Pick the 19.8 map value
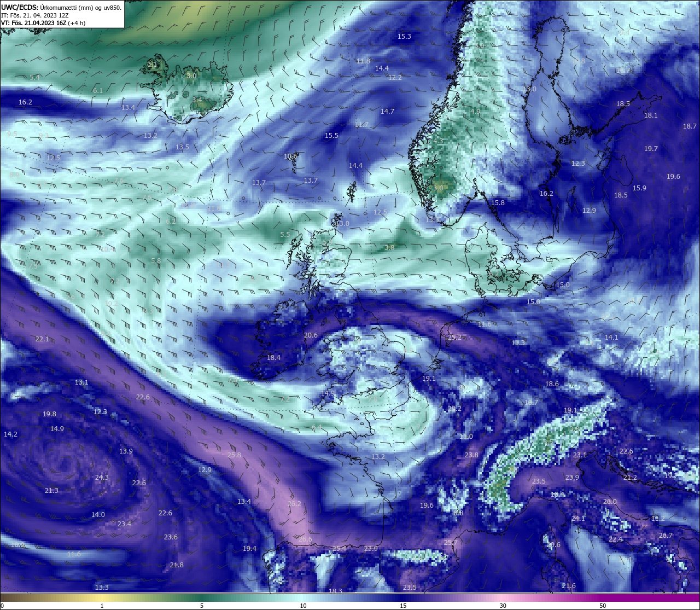This screenshot has width=700, height=610. coord(49,415)
